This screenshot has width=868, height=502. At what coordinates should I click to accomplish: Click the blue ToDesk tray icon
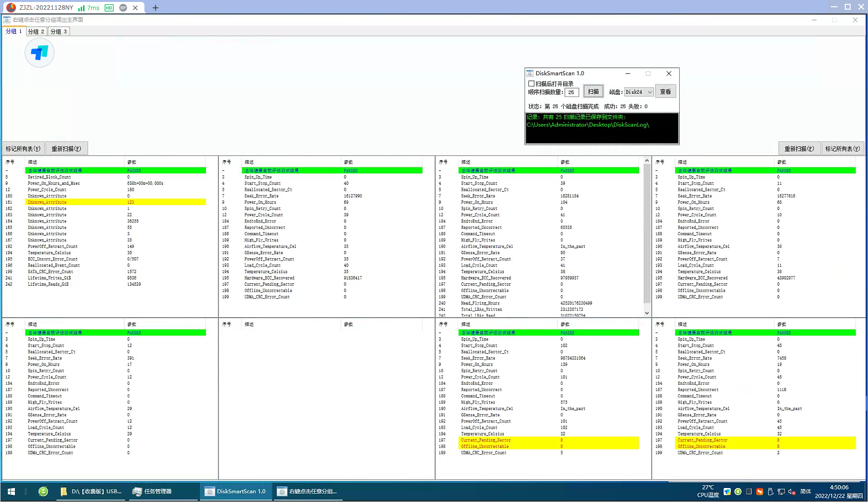[727, 491]
